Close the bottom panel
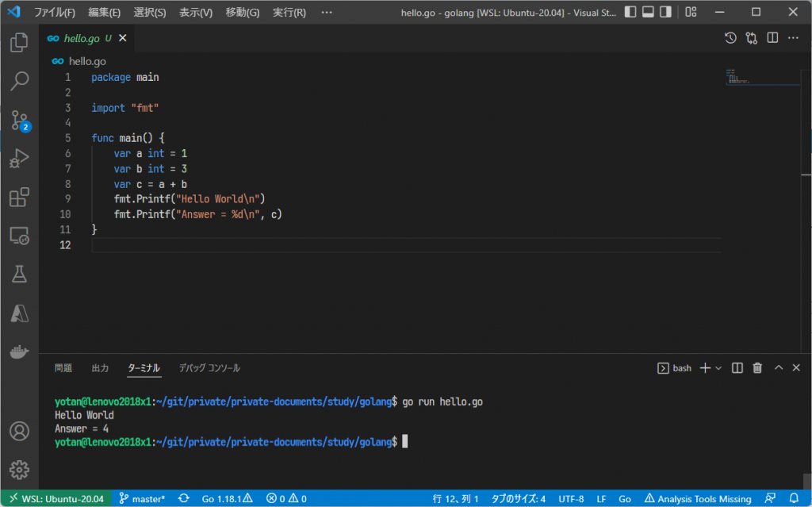Image resolution: width=812 pixels, height=507 pixels. click(796, 367)
